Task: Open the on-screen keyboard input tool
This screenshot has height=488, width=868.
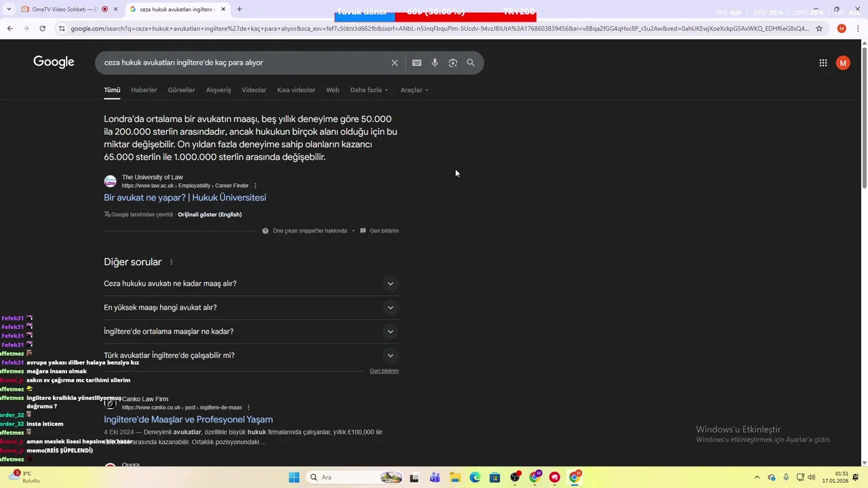Action: tap(416, 62)
